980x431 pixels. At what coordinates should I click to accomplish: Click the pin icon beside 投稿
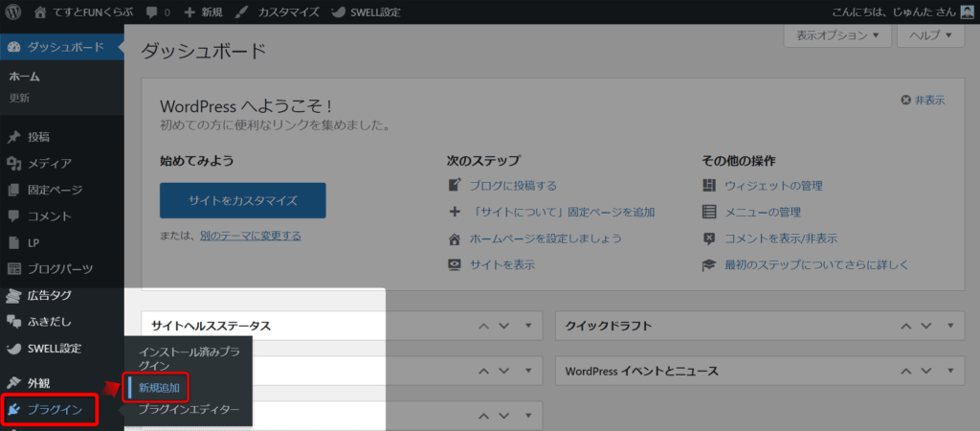pos(13,137)
